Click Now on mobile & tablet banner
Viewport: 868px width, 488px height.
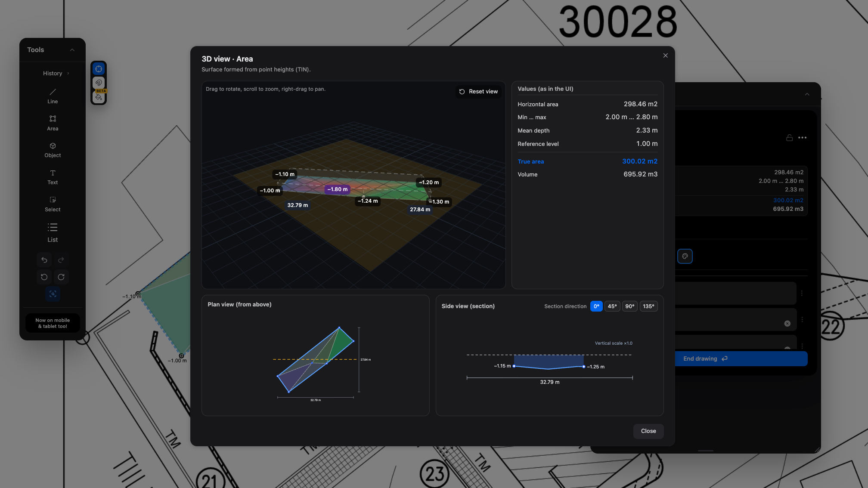pyautogui.click(x=53, y=323)
